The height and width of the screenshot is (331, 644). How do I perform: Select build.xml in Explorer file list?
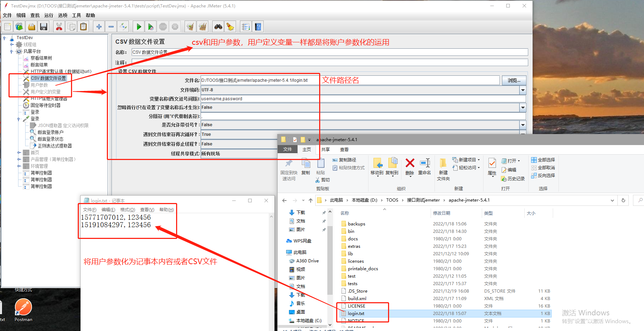[357, 299]
